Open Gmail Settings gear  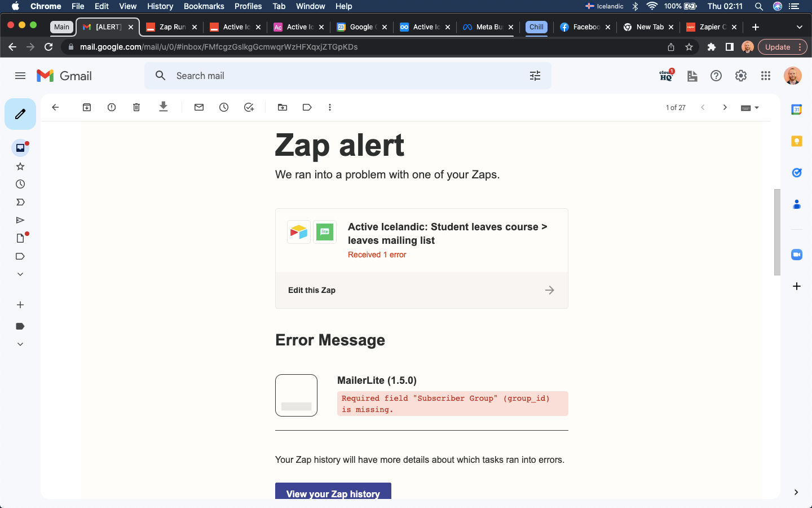[741, 76]
